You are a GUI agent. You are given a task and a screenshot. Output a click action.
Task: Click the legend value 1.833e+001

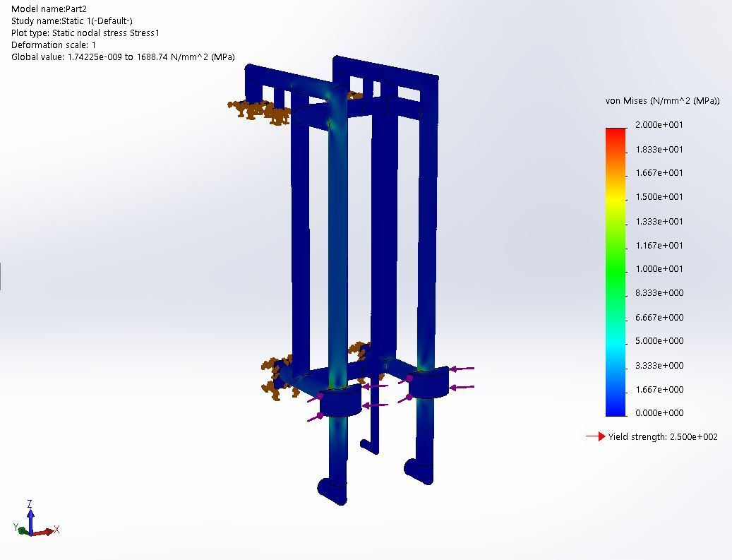[x=659, y=150]
